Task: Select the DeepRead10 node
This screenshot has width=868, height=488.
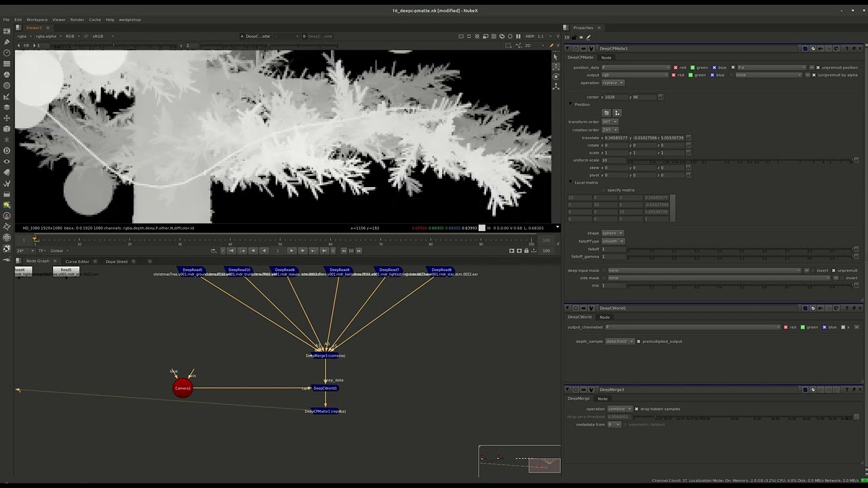Action: pos(239,270)
